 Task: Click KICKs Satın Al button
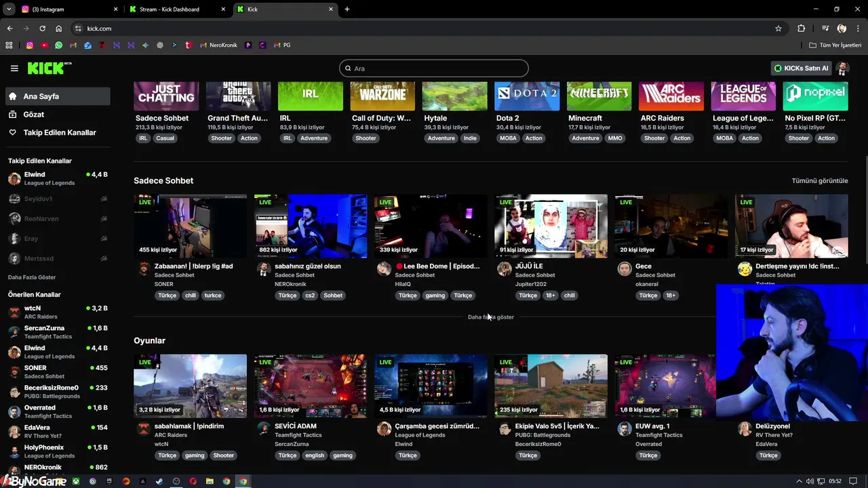(802, 68)
